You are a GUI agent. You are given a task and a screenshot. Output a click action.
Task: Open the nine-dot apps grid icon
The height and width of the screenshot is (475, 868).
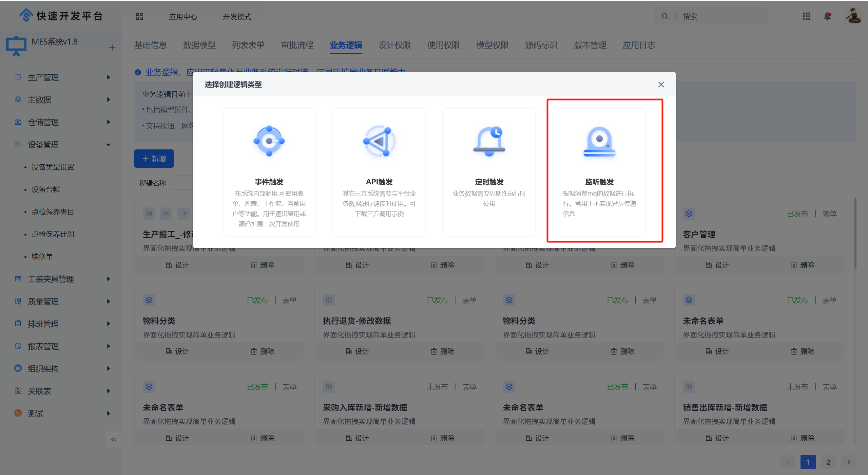pyautogui.click(x=806, y=16)
